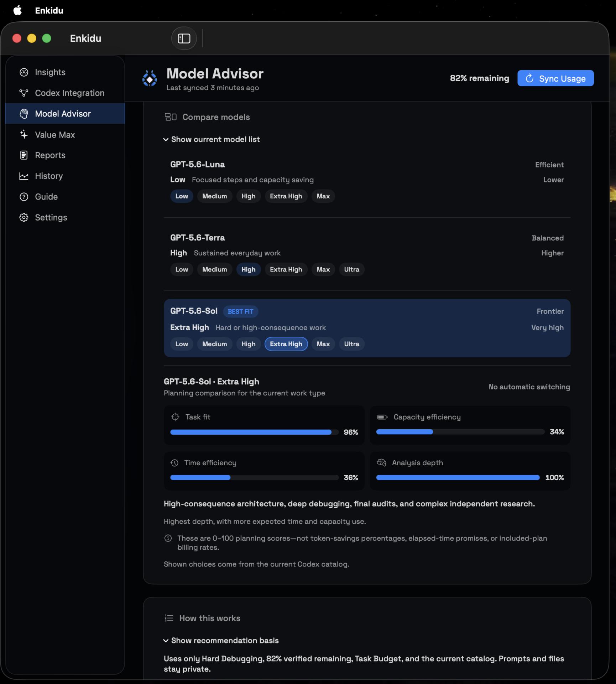616x684 pixels.
Task: Open the Enkidu menu in macOS menu bar
Action: coord(49,11)
